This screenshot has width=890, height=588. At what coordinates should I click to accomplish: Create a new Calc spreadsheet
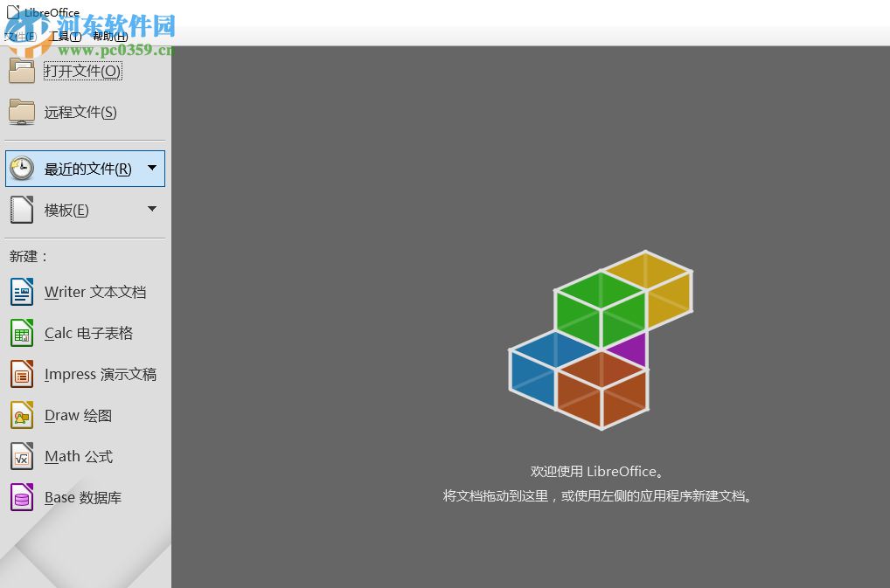(87, 333)
